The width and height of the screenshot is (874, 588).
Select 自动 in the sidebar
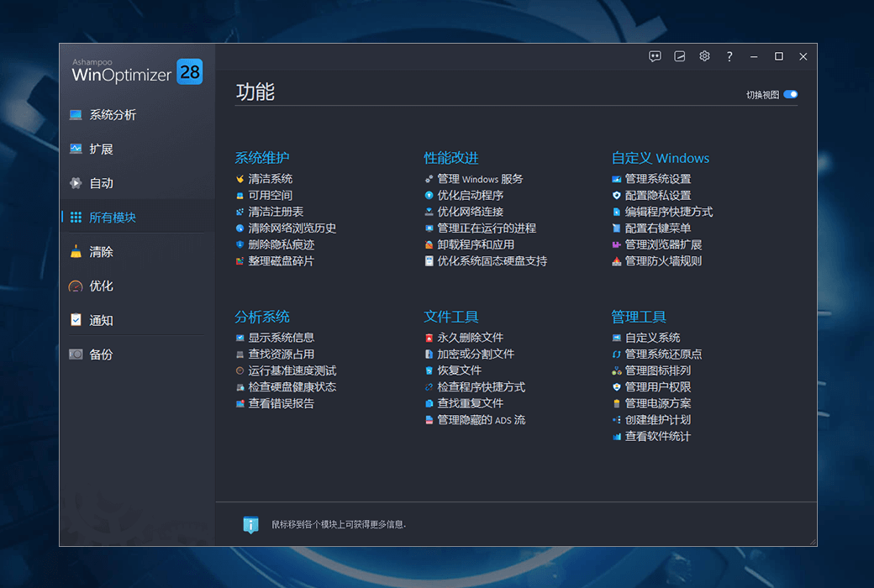coord(101,183)
